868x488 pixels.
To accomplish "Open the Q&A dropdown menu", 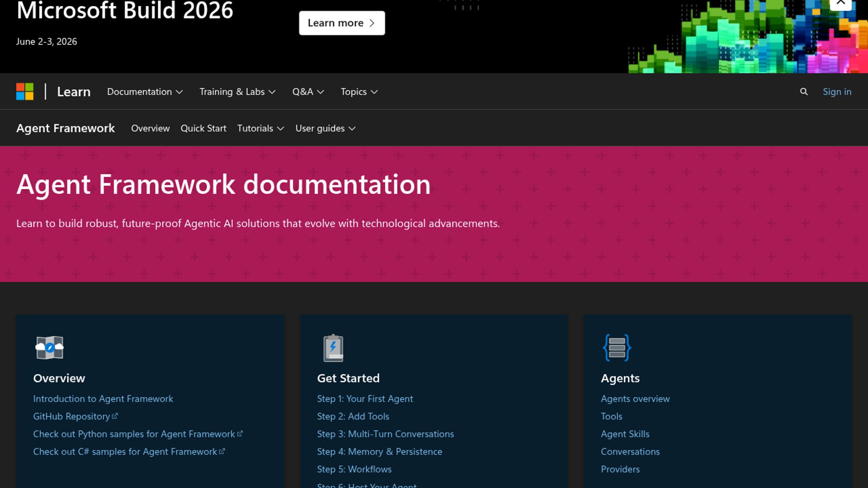I will 308,92.
